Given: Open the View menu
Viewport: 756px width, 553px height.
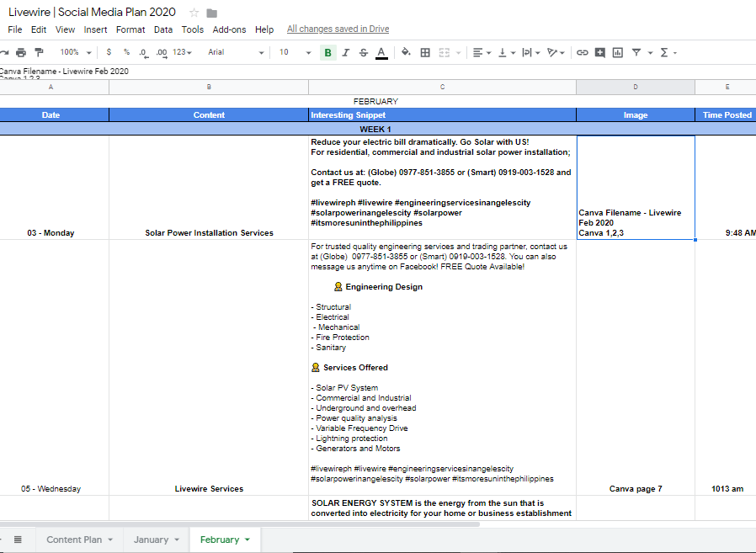Looking at the screenshot, I should 65,29.
